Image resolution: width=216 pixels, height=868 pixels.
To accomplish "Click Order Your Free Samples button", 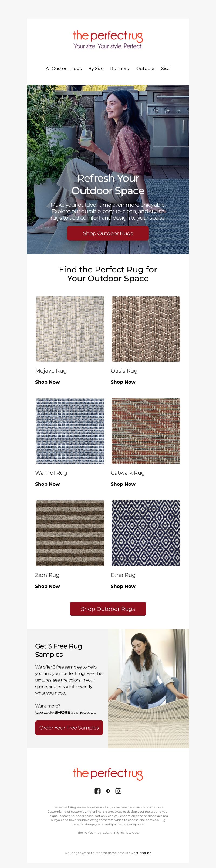I will (69, 728).
